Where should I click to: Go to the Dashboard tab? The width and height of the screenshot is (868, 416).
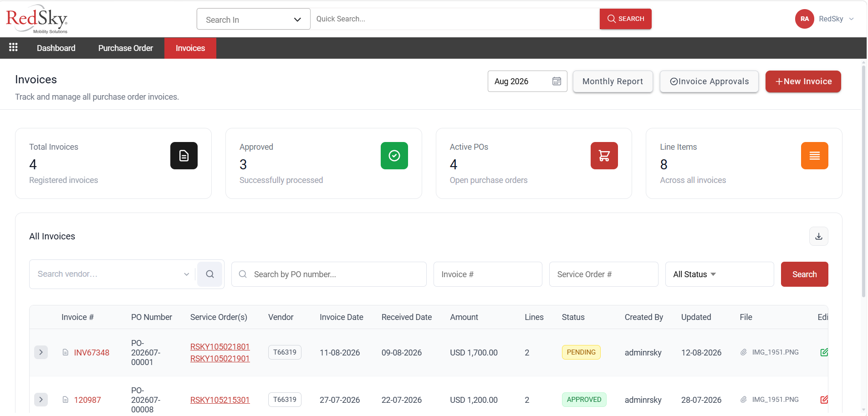(x=56, y=48)
